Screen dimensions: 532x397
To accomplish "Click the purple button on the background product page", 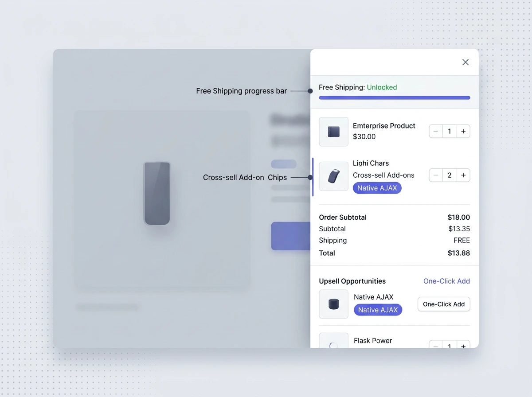I will tap(291, 236).
